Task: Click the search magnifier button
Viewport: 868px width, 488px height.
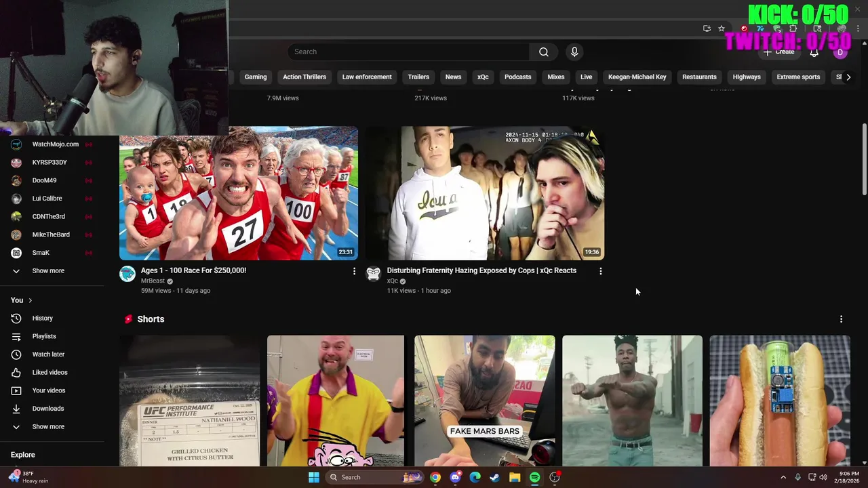Action: click(x=544, y=52)
